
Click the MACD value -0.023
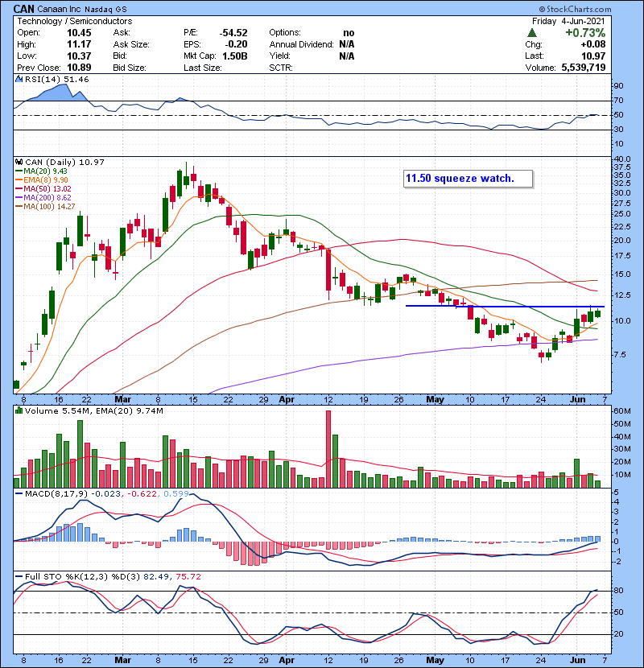tap(106, 493)
